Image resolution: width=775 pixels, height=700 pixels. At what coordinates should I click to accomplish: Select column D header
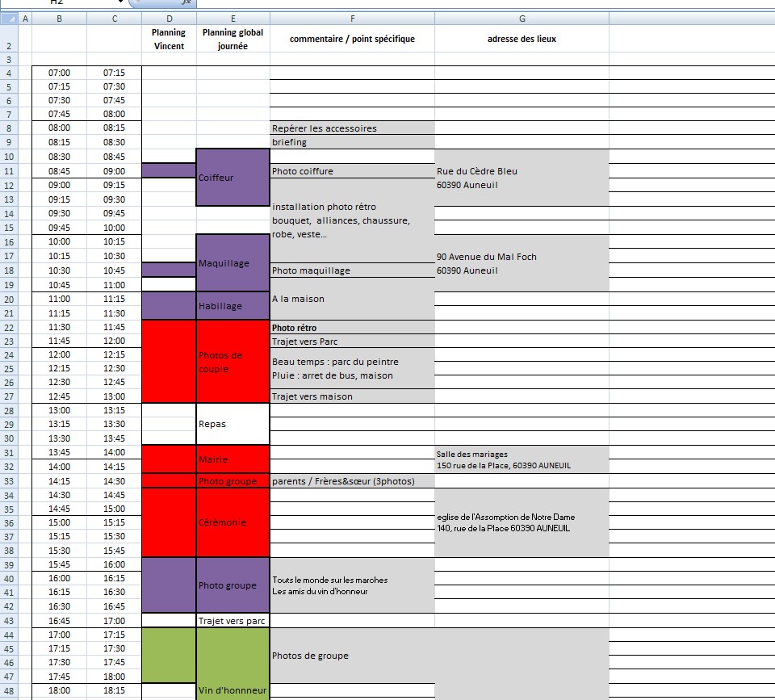tap(169, 19)
